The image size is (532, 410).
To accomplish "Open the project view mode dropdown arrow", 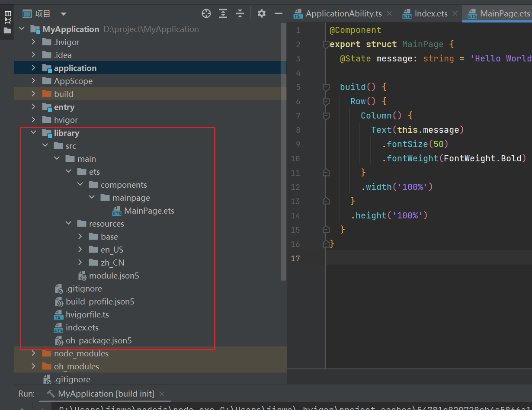I will (x=64, y=14).
